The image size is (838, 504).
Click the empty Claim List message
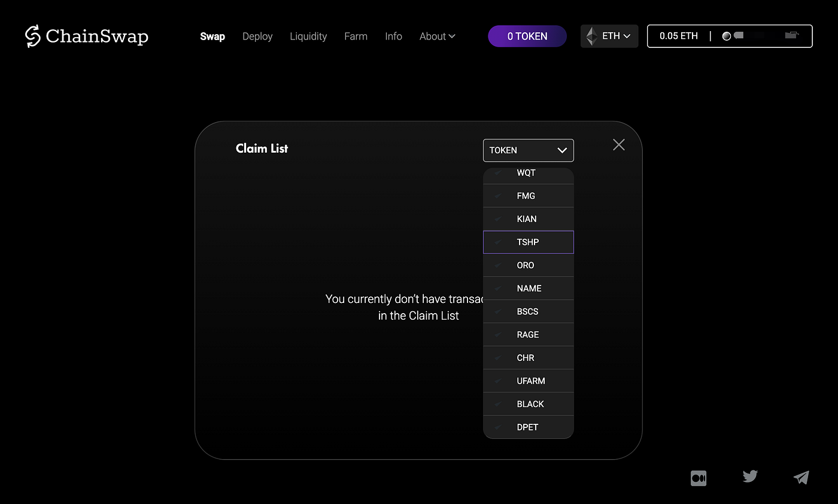pyautogui.click(x=405, y=307)
